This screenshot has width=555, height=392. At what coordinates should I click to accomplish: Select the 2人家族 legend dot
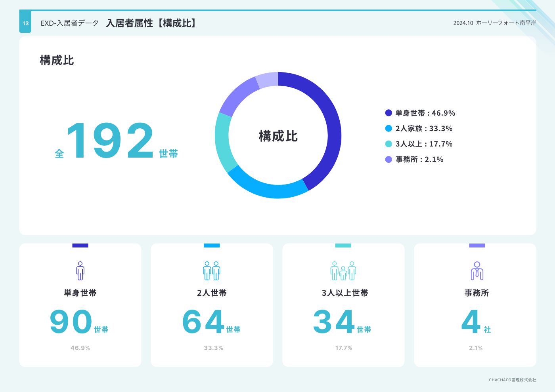(x=388, y=128)
